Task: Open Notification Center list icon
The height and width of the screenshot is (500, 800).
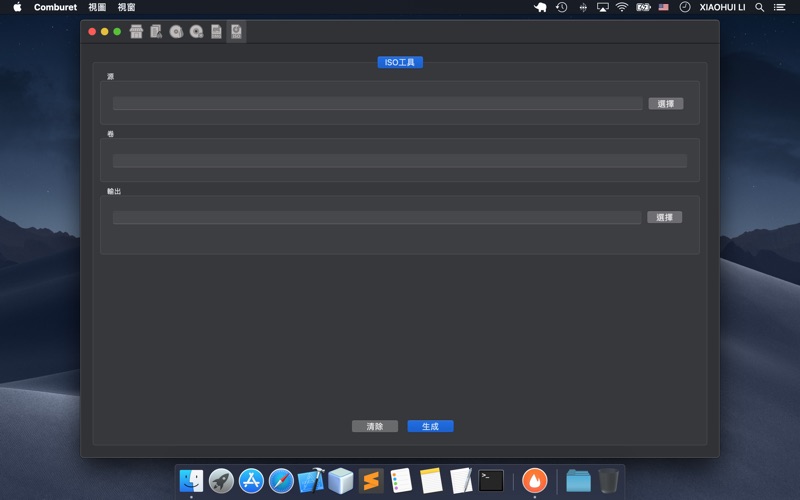Action: pyautogui.click(x=779, y=7)
